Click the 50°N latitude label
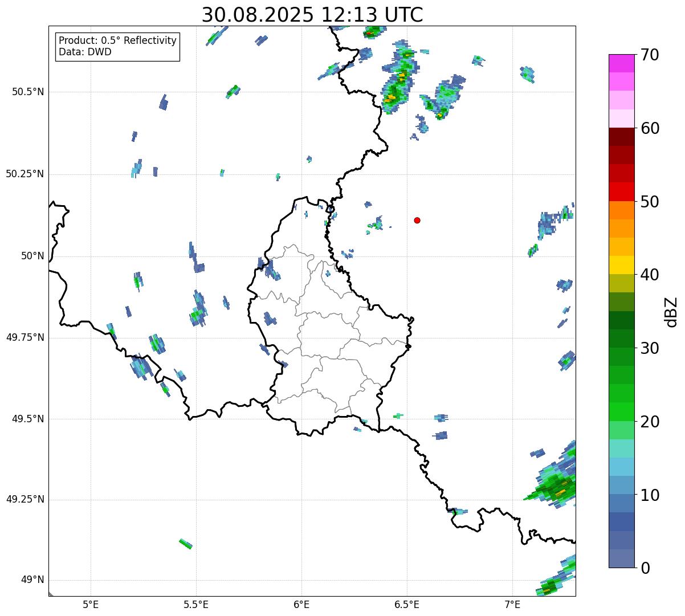 pyautogui.click(x=32, y=256)
